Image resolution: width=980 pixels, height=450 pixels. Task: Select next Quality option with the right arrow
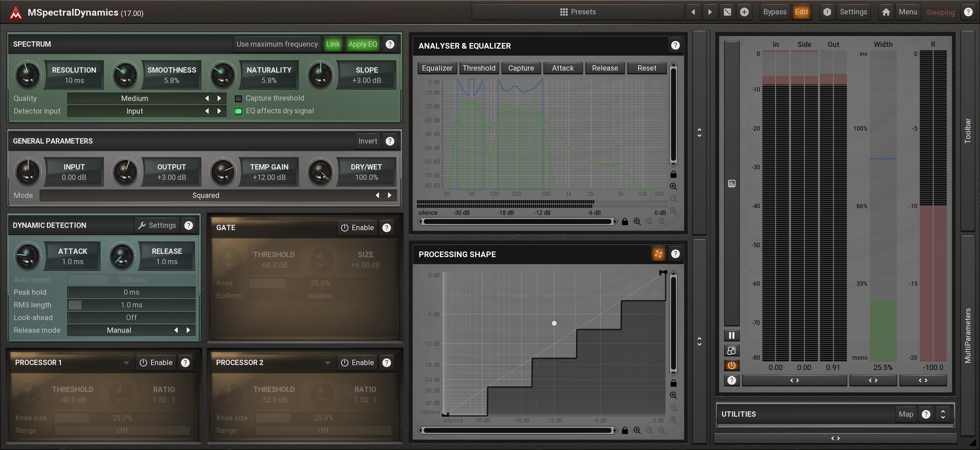[x=219, y=98]
